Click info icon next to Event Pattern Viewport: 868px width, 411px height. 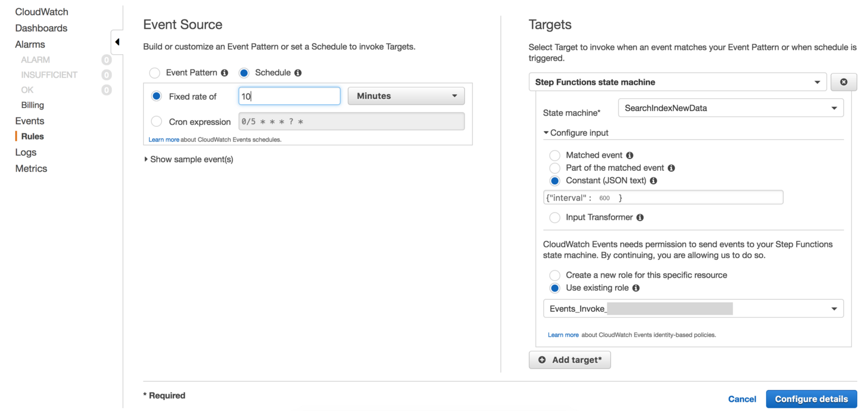click(x=225, y=73)
